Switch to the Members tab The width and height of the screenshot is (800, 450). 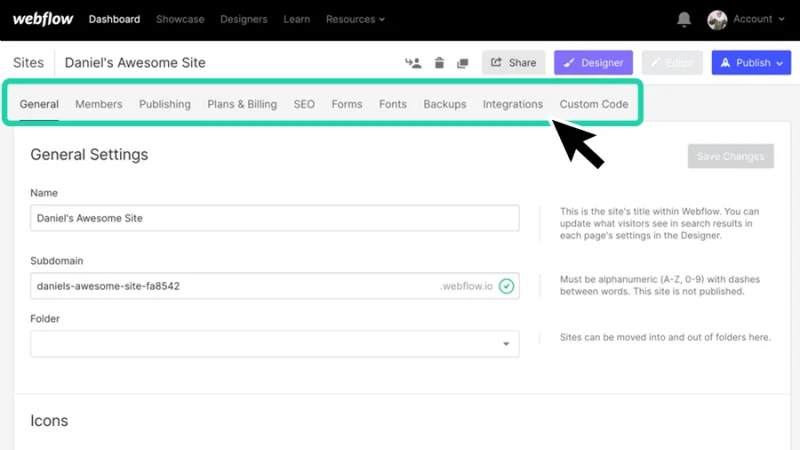click(x=99, y=104)
